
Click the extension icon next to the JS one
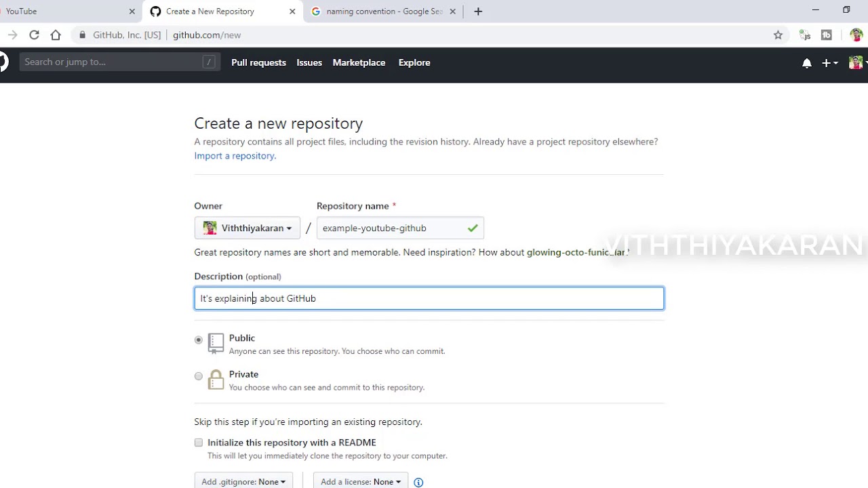tap(827, 35)
